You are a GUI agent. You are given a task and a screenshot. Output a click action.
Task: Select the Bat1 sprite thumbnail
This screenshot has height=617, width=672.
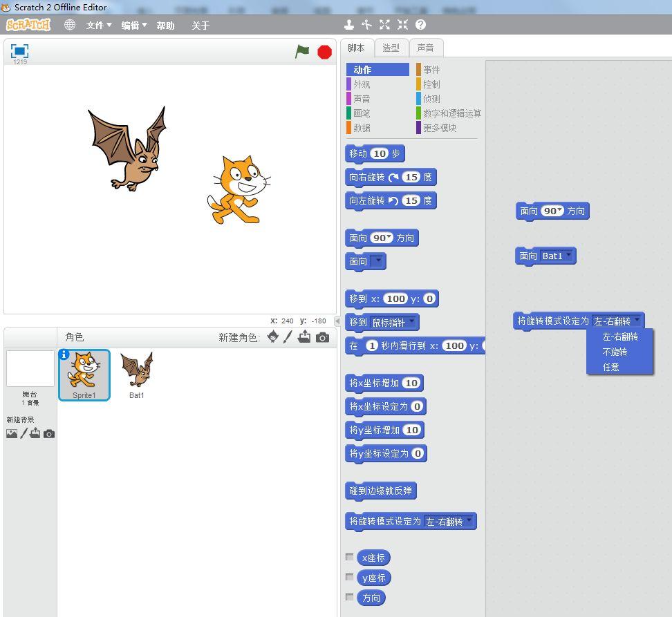137,375
